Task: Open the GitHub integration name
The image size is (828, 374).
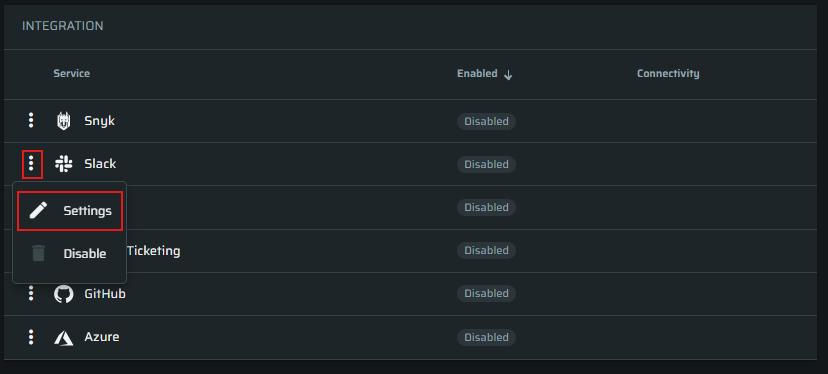Action: pyautogui.click(x=105, y=294)
